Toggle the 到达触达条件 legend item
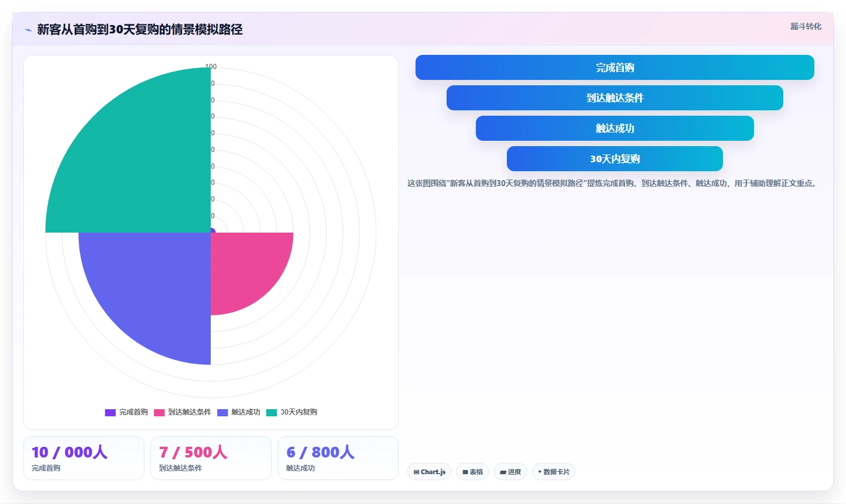The image size is (846, 504). pyautogui.click(x=182, y=412)
